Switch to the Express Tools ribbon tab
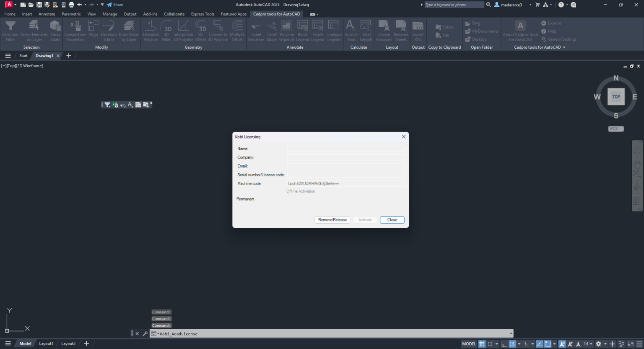644x349 pixels. pos(203,14)
